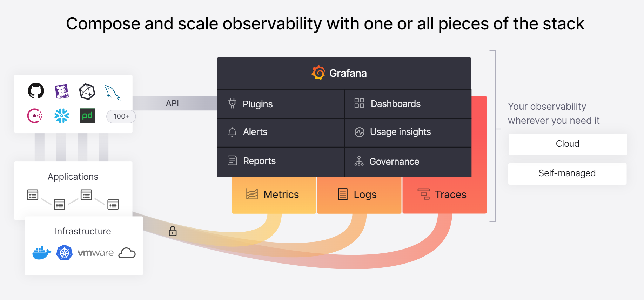Click the VMware logo
644x300 pixels.
tap(95, 253)
